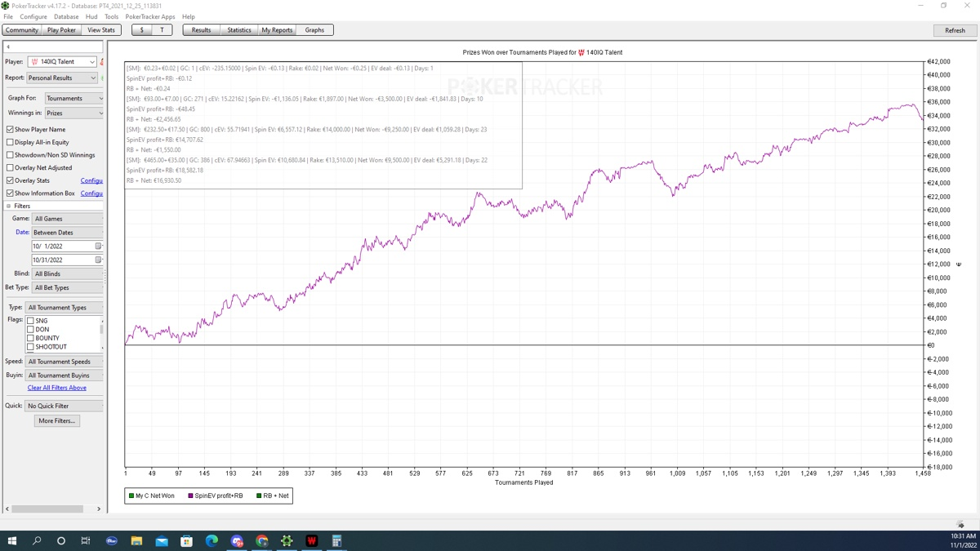Screen dimensions: 980x551
Task: Expand the Personal Results report dropdown
Action: click(x=62, y=78)
